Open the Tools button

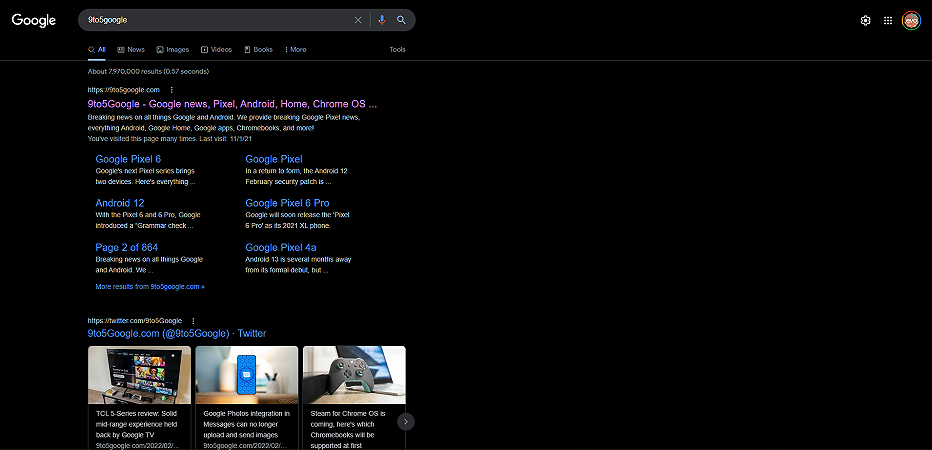click(x=397, y=50)
